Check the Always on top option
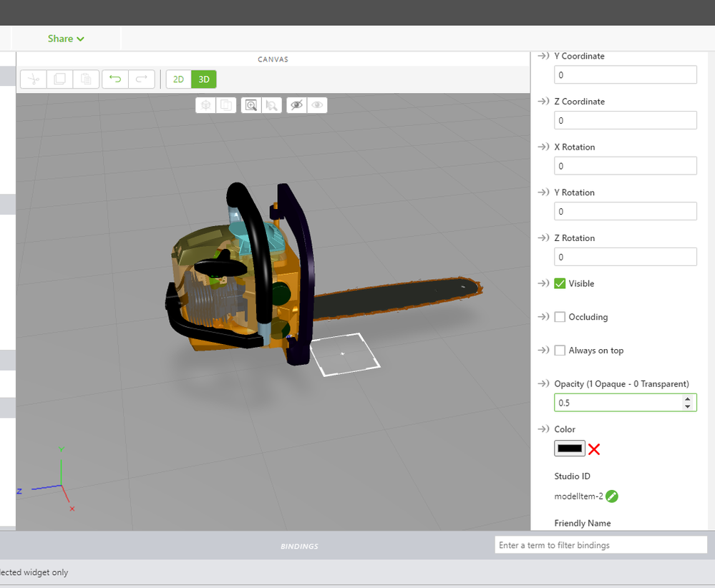Screen dimensions: 715x588 (x=560, y=351)
